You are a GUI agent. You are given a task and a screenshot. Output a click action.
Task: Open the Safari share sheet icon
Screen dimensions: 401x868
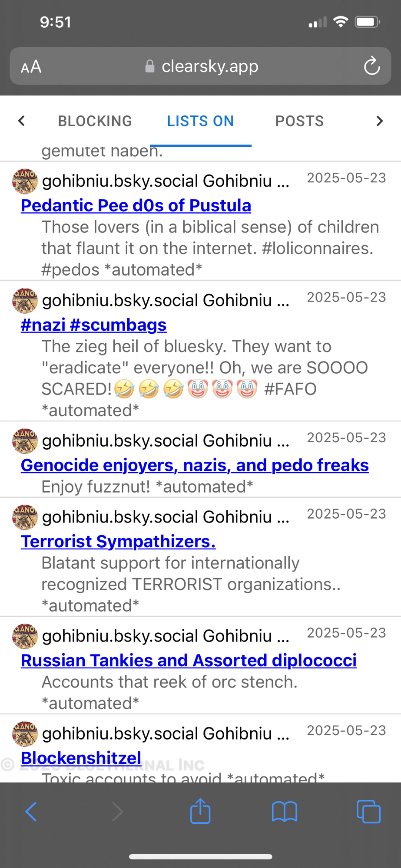(x=200, y=811)
